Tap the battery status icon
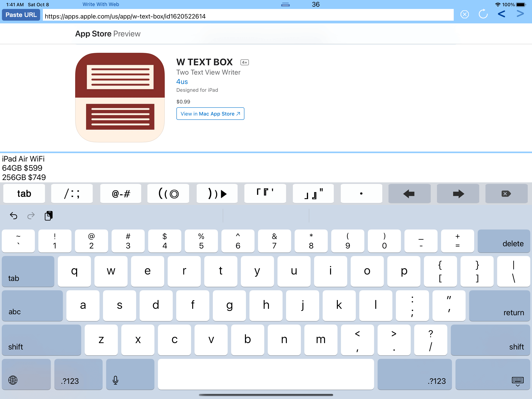Viewport: 532px width, 399px height. click(x=521, y=4)
